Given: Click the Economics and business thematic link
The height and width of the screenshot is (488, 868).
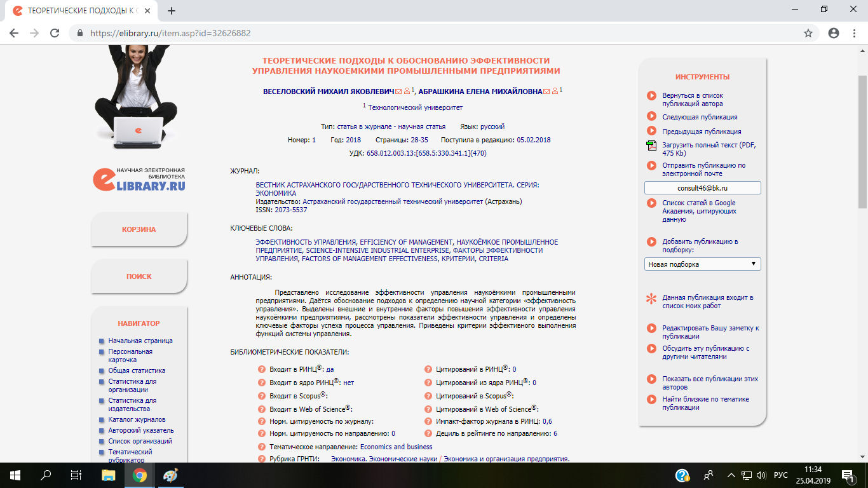Looking at the screenshot, I should point(396,447).
